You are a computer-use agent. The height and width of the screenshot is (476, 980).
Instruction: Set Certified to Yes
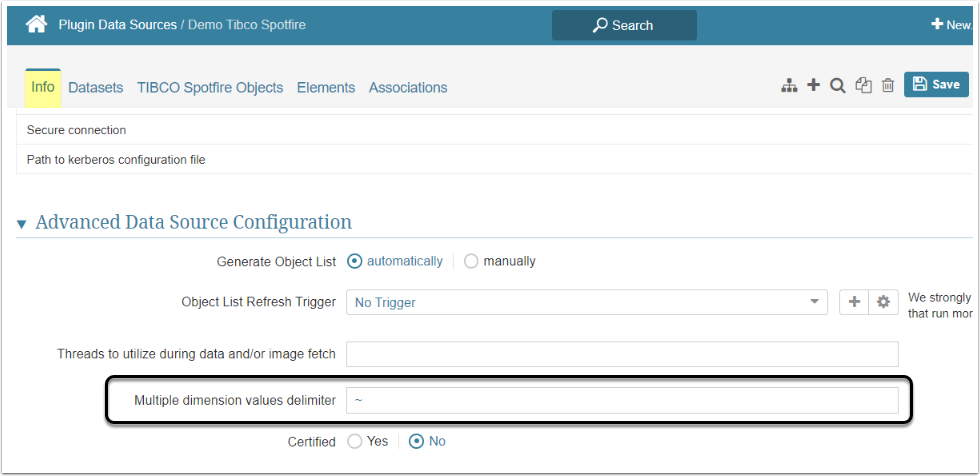click(x=355, y=441)
